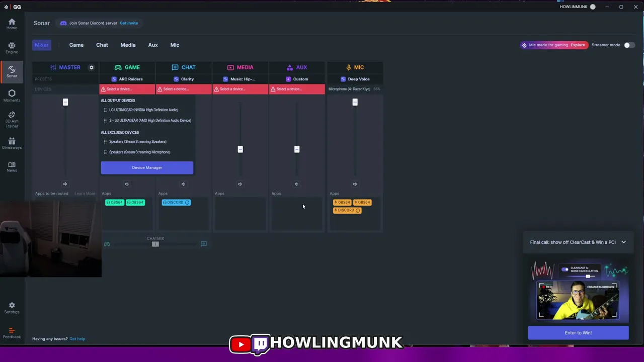644x362 pixels.
Task: Mute the Chat channel
Action: pyautogui.click(x=183, y=184)
